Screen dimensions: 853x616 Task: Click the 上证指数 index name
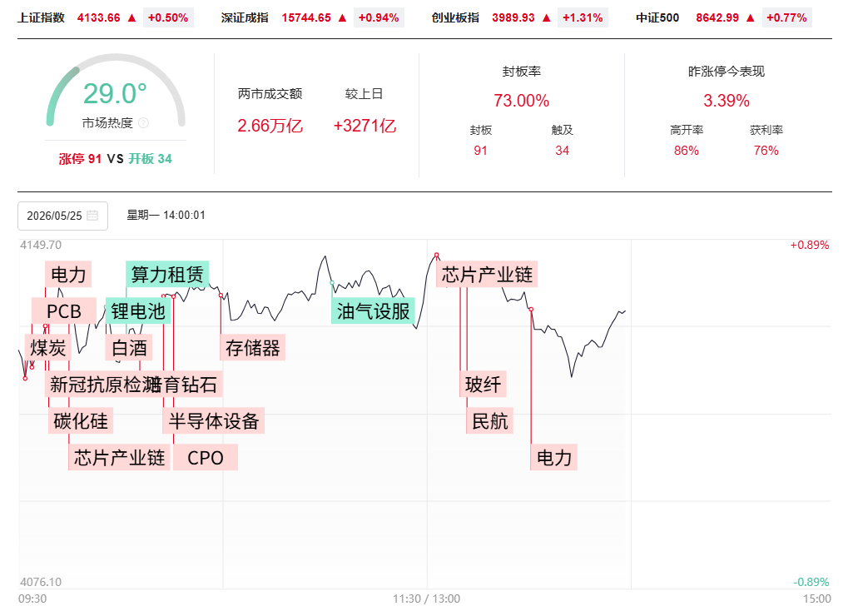[41, 18]
